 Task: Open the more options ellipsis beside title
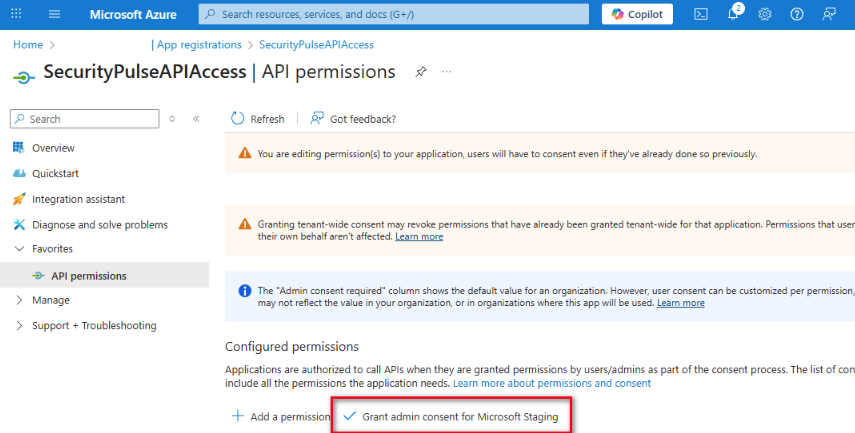(447, 71)
